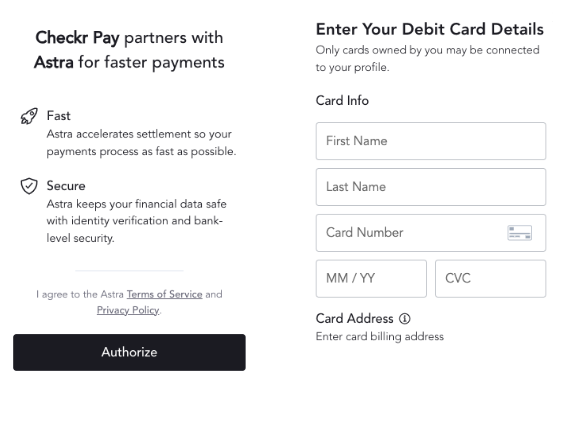Image resolution: width=585 pixels, height=421 pixels.
Task: Click the shield checkmark icon beside Secure
Action: pos(29,186)
